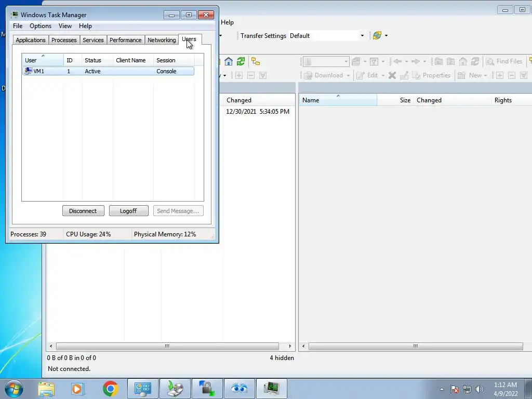
Task: Sort remote panel by Rights column
Action: (511, 100)
